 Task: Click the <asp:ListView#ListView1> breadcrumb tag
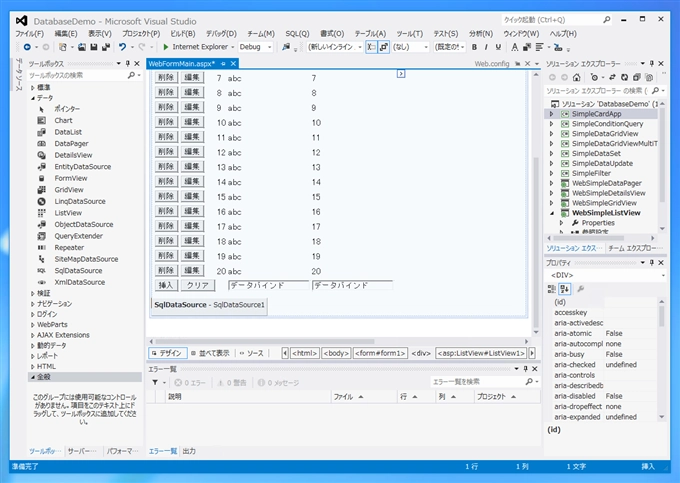point(481,353)
